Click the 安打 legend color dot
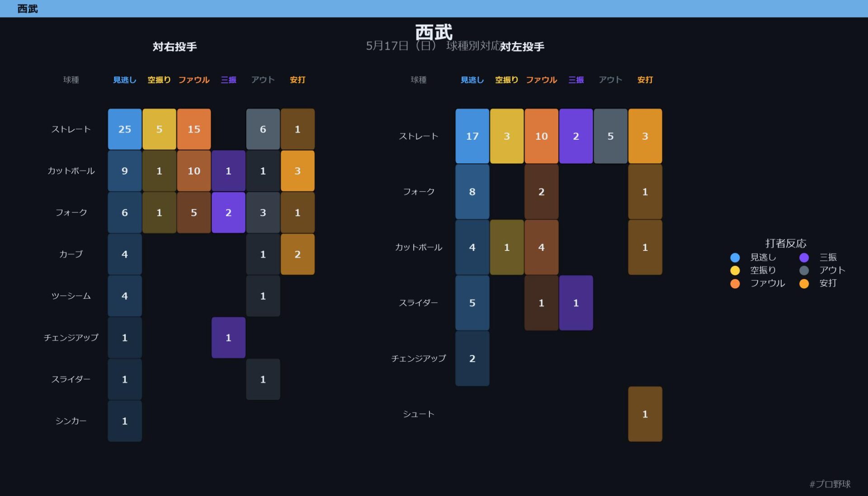Image resolution: width=868 pixels, height=496 pixels. pyautogui.click(x=804, y=283)
